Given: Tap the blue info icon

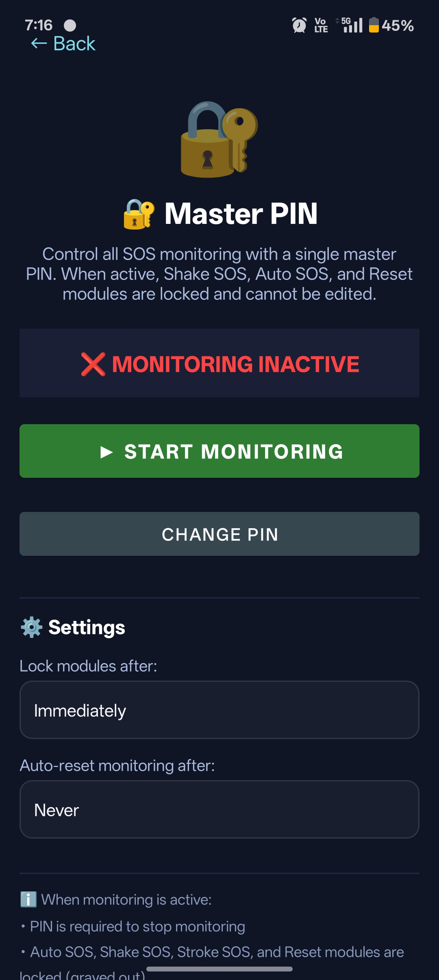Looking at the screenshot, I should (28, 900).
